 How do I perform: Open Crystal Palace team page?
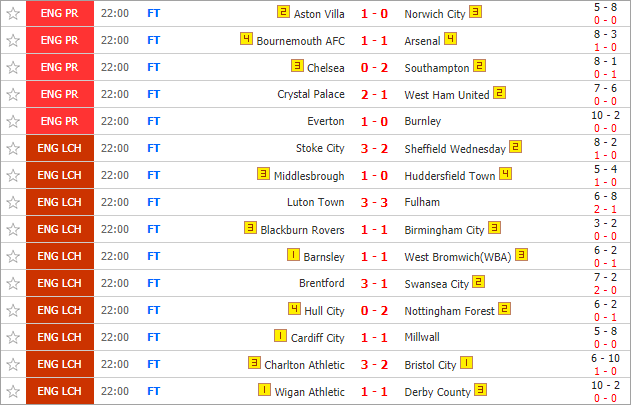tap(311, 94)
